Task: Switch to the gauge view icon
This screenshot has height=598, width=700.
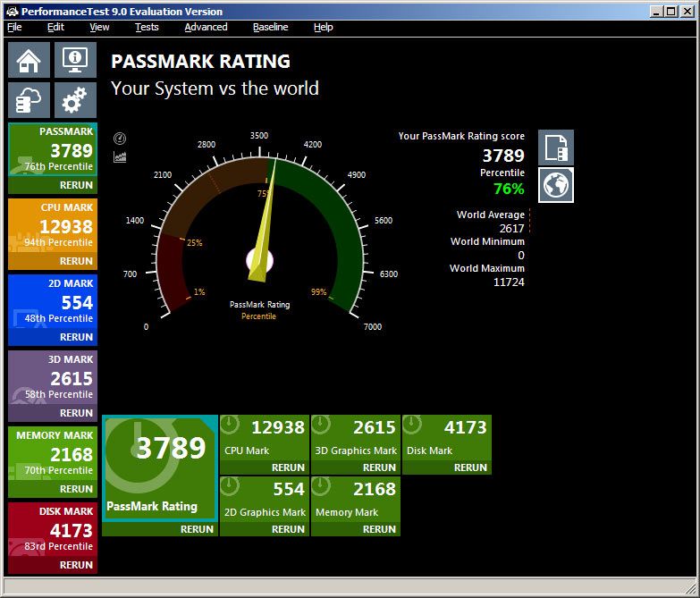Action: click(x=121, y=139)
